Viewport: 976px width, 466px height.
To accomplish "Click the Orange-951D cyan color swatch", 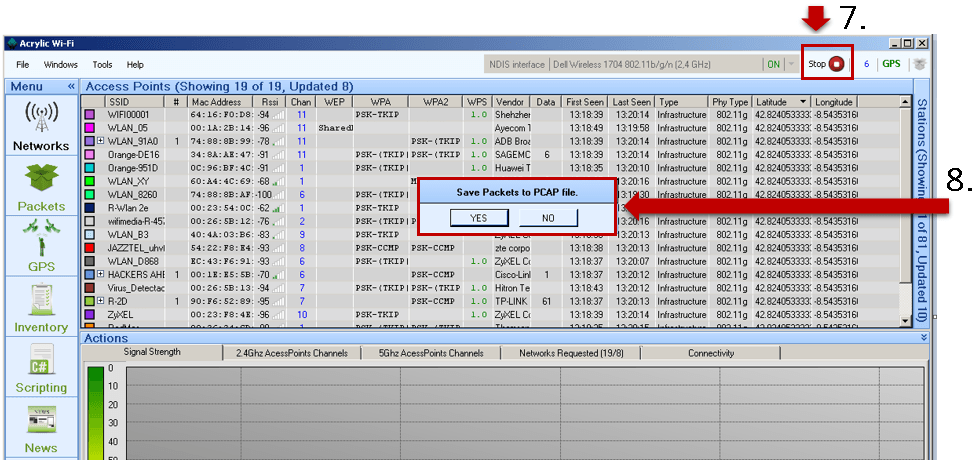I will point(89,168).
